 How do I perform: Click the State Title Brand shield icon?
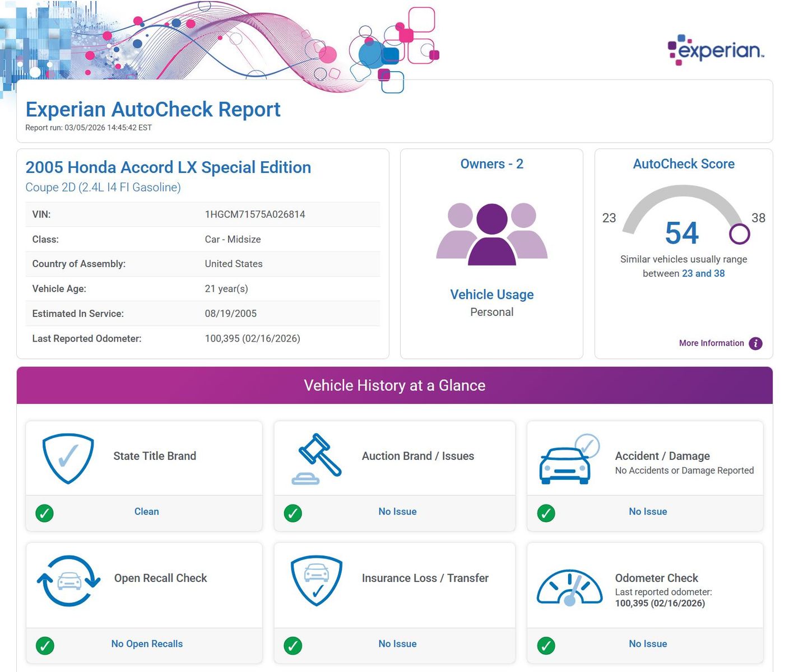click(68, 458)
